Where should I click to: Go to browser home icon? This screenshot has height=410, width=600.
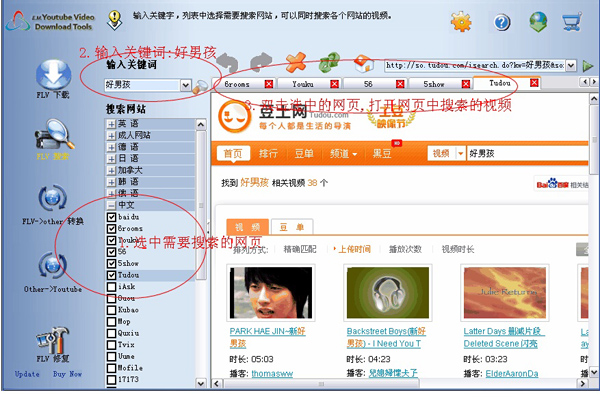click(363, 63)
